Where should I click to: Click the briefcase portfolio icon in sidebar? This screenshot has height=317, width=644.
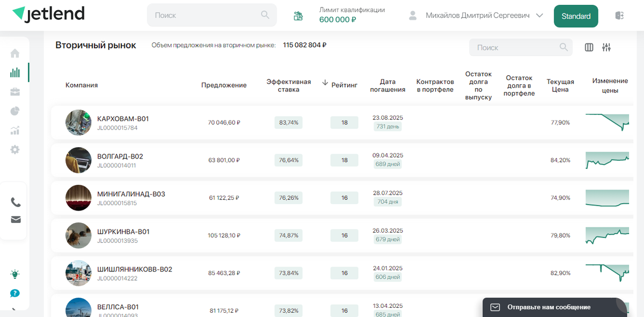point(15,92)
